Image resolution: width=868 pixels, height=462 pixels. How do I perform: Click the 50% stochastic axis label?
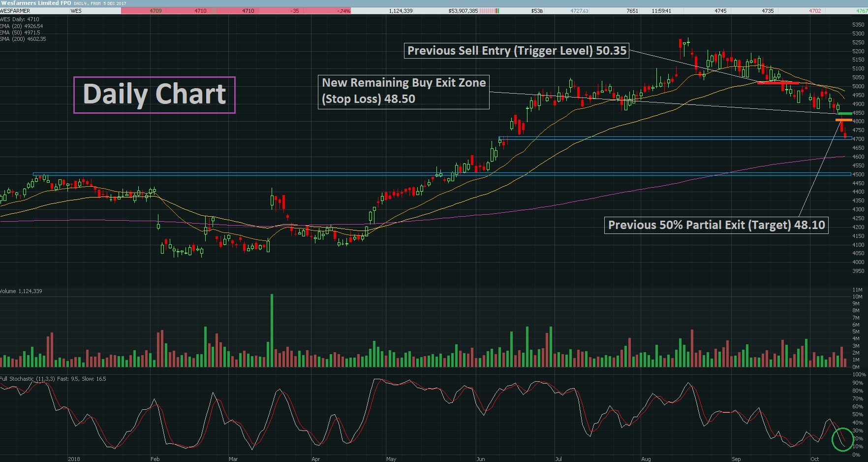pos(858,415)
